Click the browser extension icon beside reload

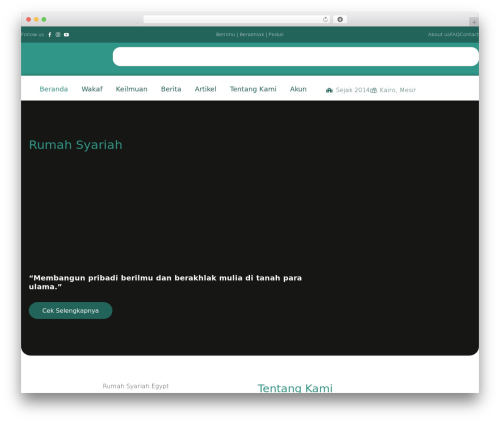tap(340, 20)
